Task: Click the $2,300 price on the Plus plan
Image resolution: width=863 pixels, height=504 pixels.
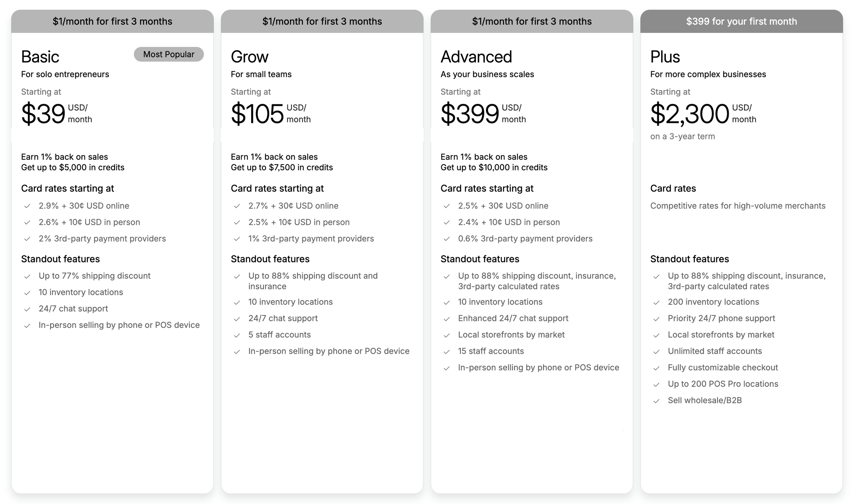Action: tap(689, 113)
